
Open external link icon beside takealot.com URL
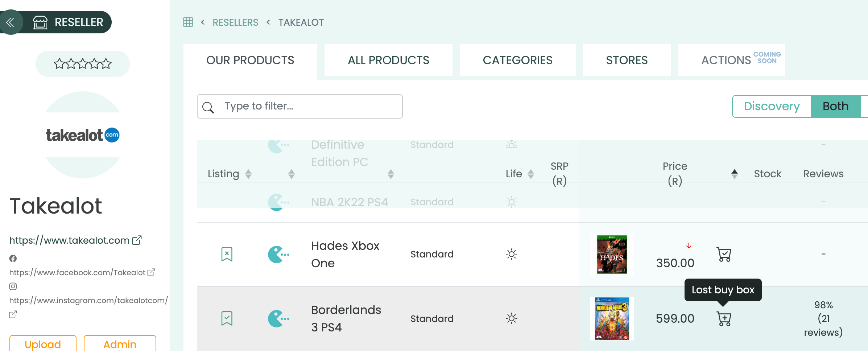coord(137,240)
